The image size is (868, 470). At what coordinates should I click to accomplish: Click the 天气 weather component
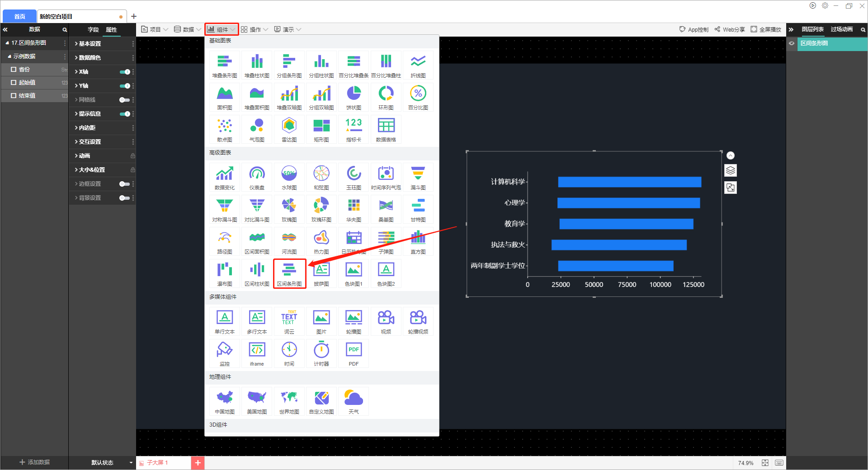(354, 401)
